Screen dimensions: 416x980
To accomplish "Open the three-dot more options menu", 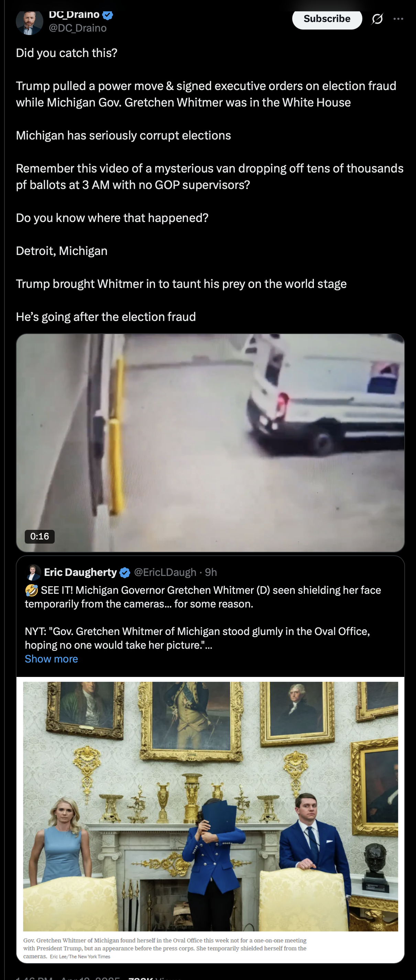I will click(398, 19).
